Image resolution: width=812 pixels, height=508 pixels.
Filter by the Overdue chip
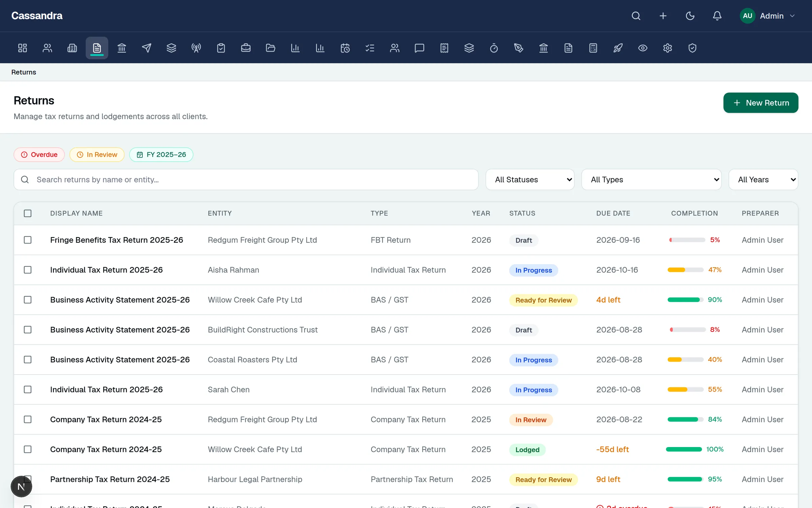pos(39,155)
